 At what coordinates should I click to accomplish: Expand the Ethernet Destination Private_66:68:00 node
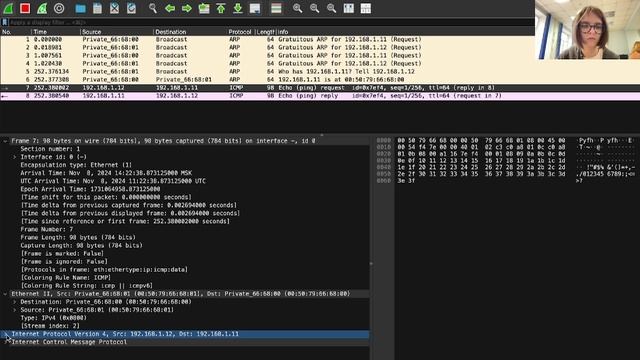[x=15, y=302]
